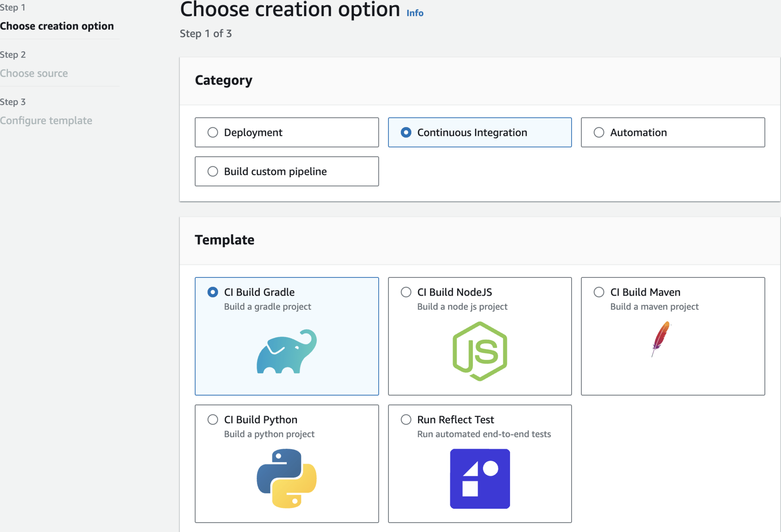Viewport: 781px width, 532px height.
Task: Open the Info link beside heading
Action: 415,13
